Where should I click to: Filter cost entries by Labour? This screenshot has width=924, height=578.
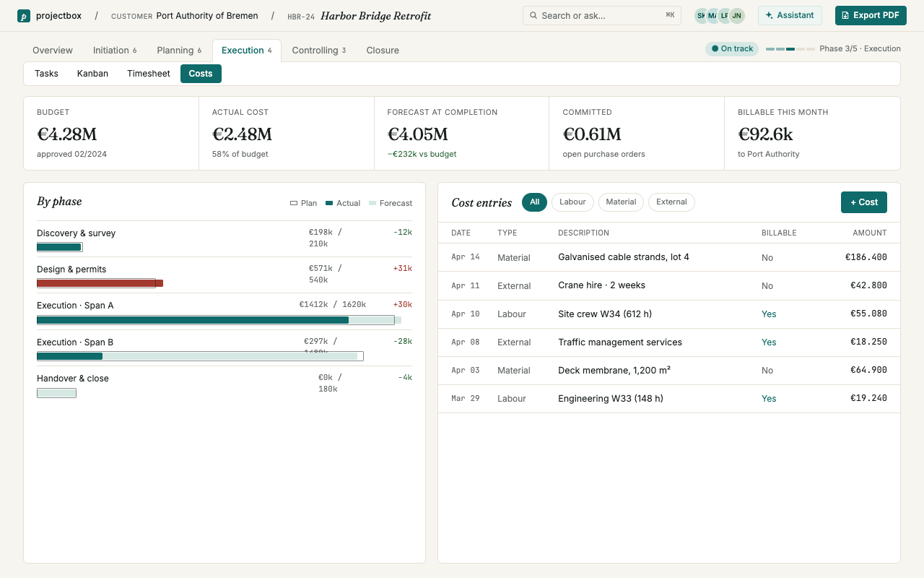(x=572, y=202)
